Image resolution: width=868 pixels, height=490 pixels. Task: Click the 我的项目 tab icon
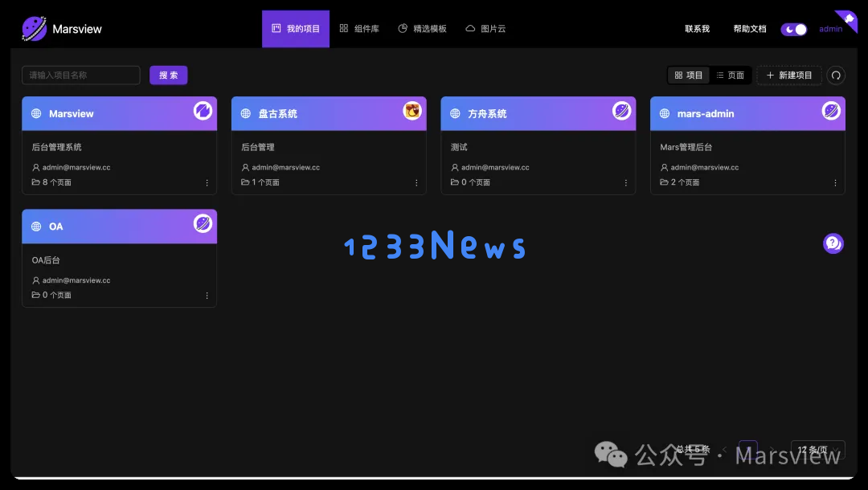[276, 28]
